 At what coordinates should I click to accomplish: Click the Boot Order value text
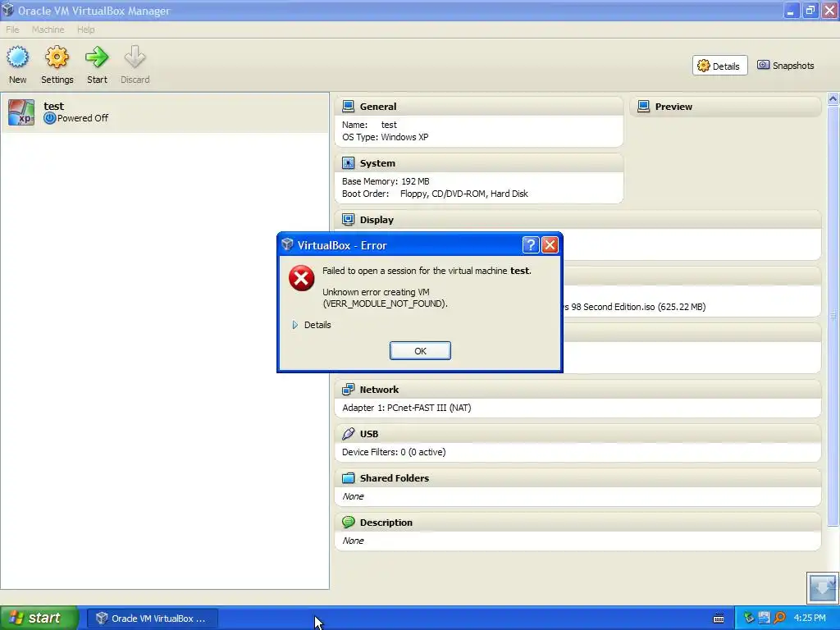coord(464,194)
